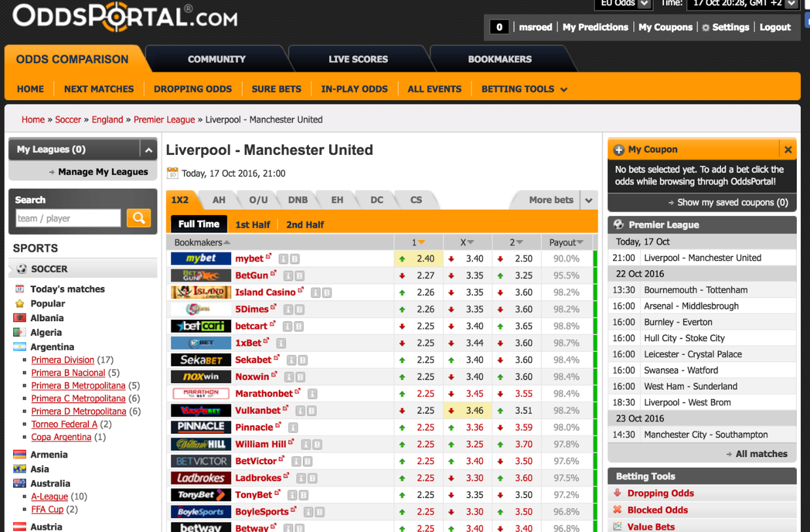Click the search magnifier icon
Screen dimensions: 810x532
pos(139,218)
